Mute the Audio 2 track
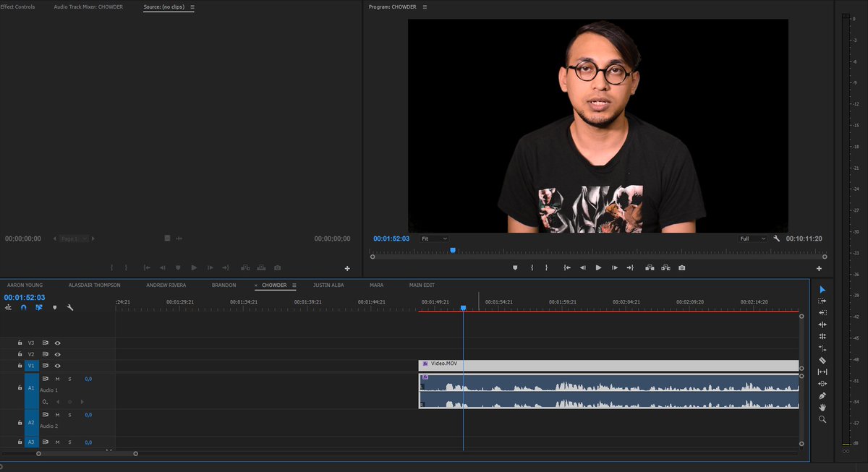 click(x=57, y=415)
